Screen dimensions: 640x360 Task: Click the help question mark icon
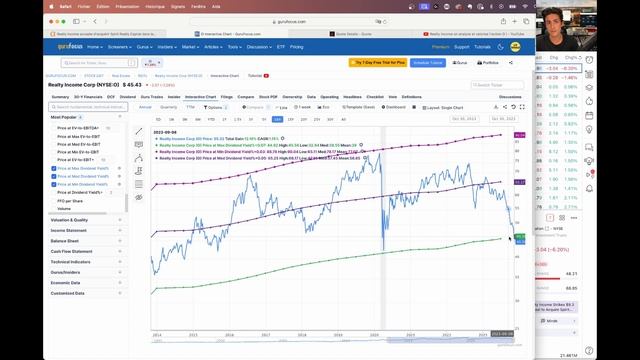point(589,350)
